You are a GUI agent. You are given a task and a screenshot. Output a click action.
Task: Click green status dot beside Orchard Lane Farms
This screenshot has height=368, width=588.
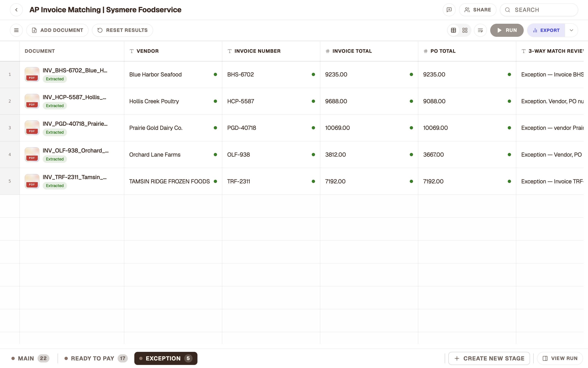coord(215,155)
